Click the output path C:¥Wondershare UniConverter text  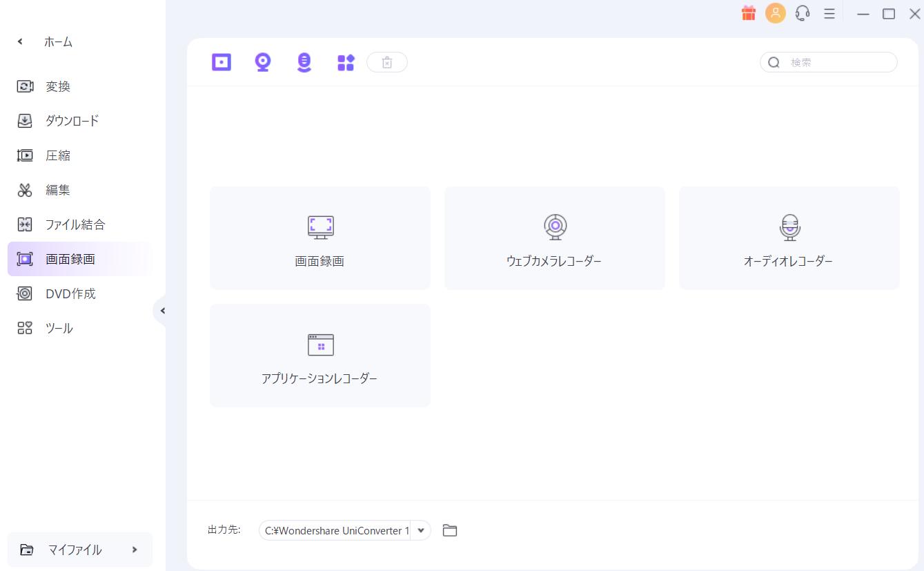337,530
